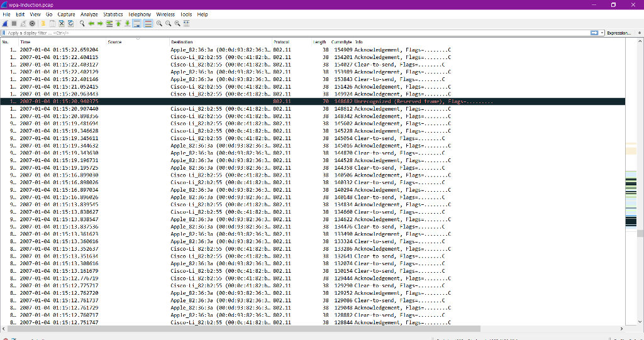Go back with green left arrow

pos(91,24)
